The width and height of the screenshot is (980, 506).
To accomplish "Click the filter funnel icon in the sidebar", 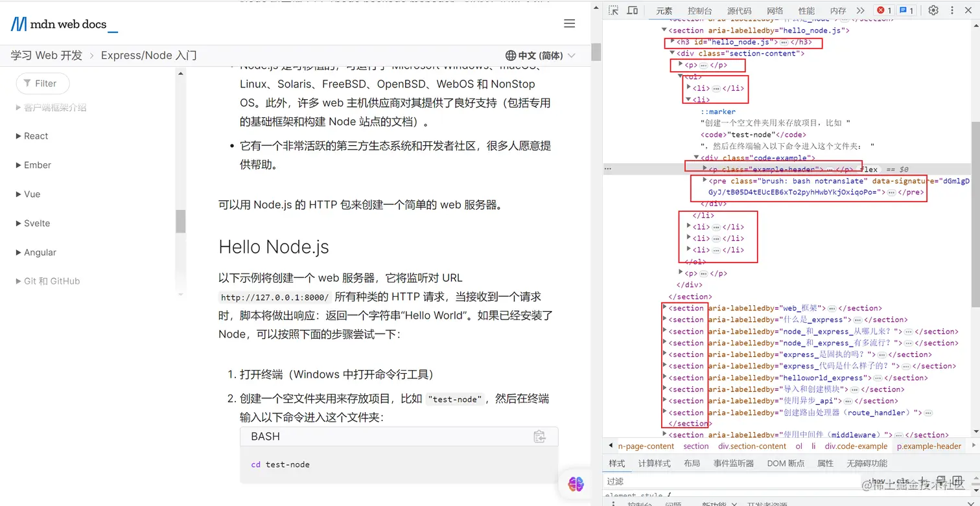I will (28, 83).
